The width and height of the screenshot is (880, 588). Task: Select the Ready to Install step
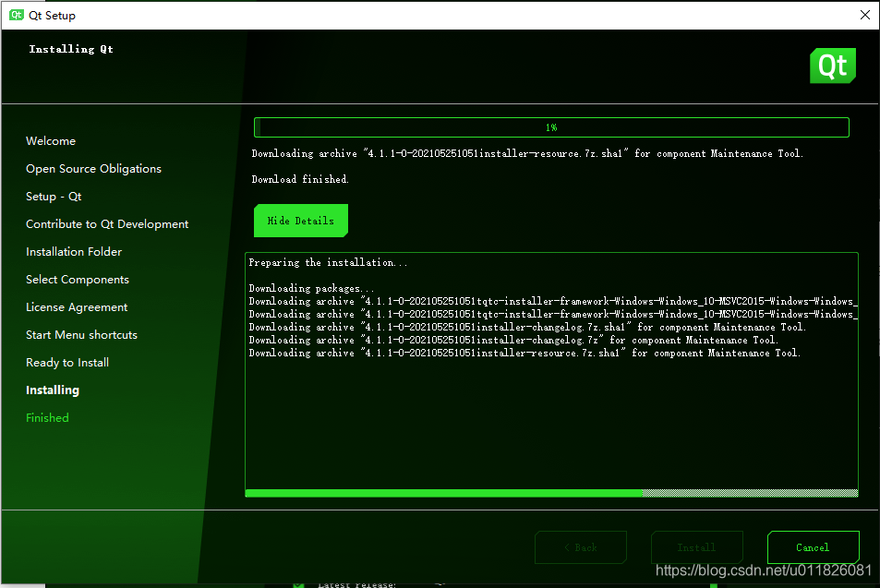click(67, 363)
